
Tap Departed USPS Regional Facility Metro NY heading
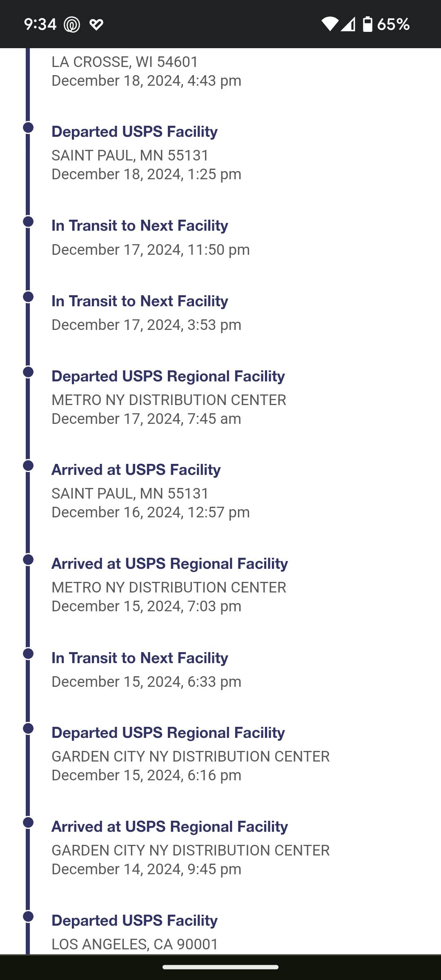pyautogui.click(x=168, y=376)
